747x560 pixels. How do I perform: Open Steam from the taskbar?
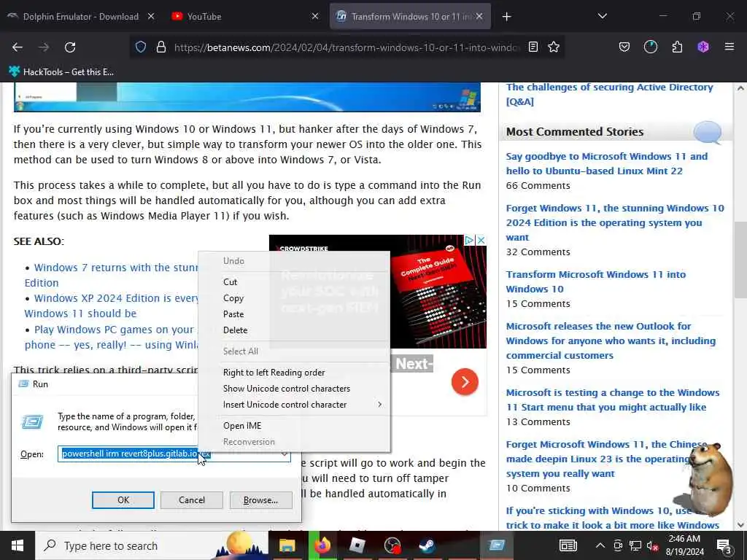427,545
